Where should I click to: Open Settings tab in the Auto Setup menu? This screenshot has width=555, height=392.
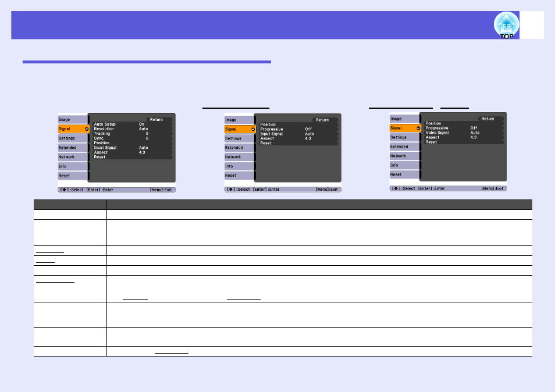[73, 138]
